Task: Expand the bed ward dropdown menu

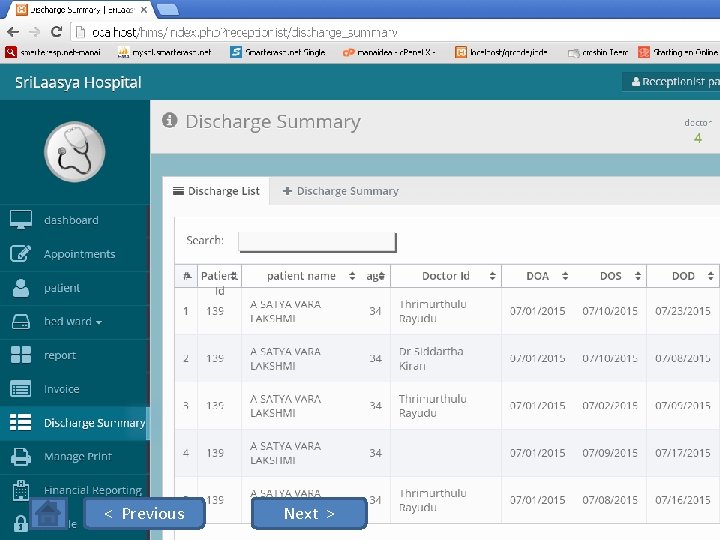Action: coord(75,321)
